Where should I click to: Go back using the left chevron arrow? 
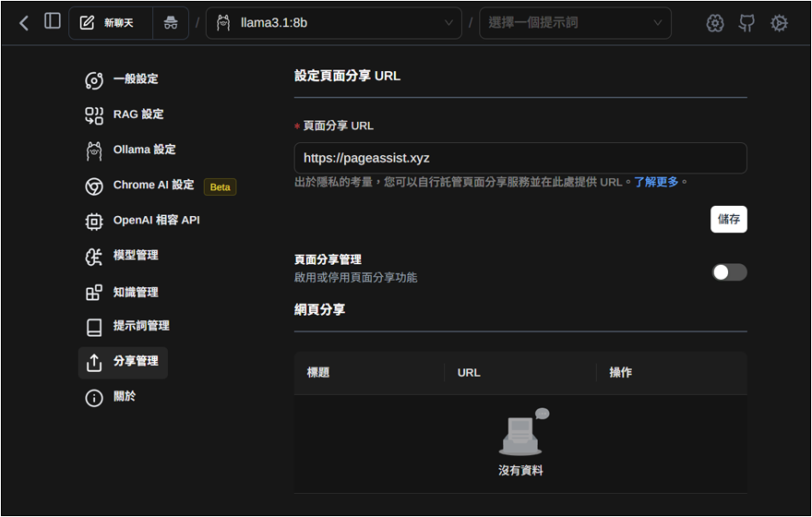(x=24, y=23)
